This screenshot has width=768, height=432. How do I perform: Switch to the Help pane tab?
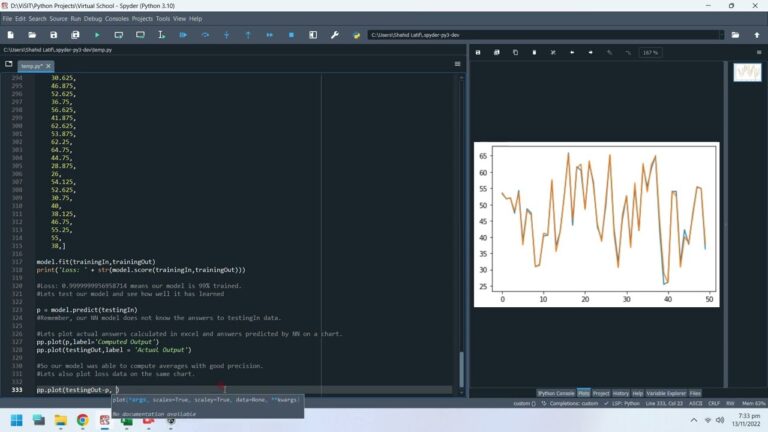point(637,393)
